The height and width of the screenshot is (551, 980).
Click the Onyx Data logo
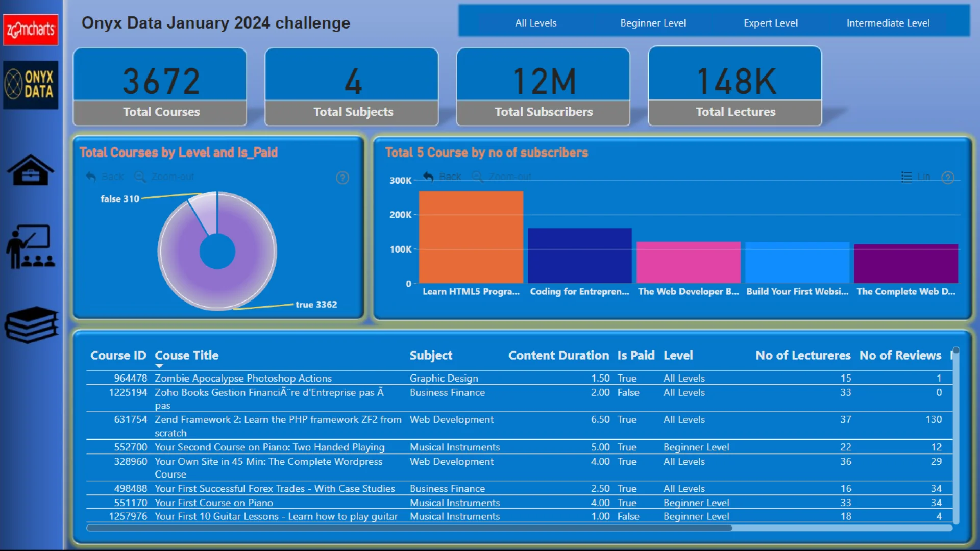[x=31, y=85]
